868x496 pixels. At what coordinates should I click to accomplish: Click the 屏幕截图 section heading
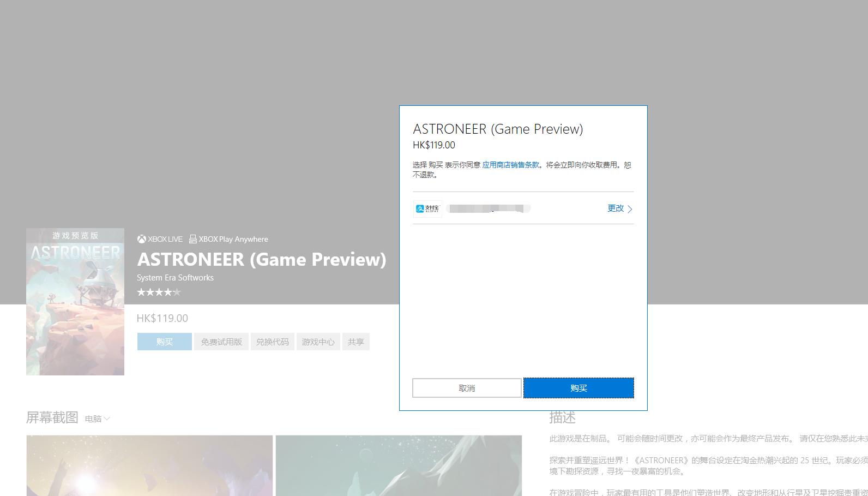[x=52, y=417]
